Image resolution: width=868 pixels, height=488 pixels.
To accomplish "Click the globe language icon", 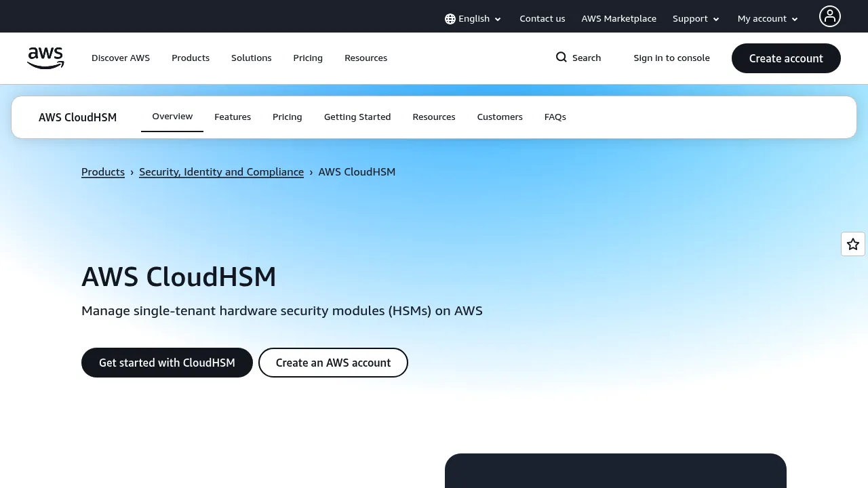I will click(x=450, y=19).
